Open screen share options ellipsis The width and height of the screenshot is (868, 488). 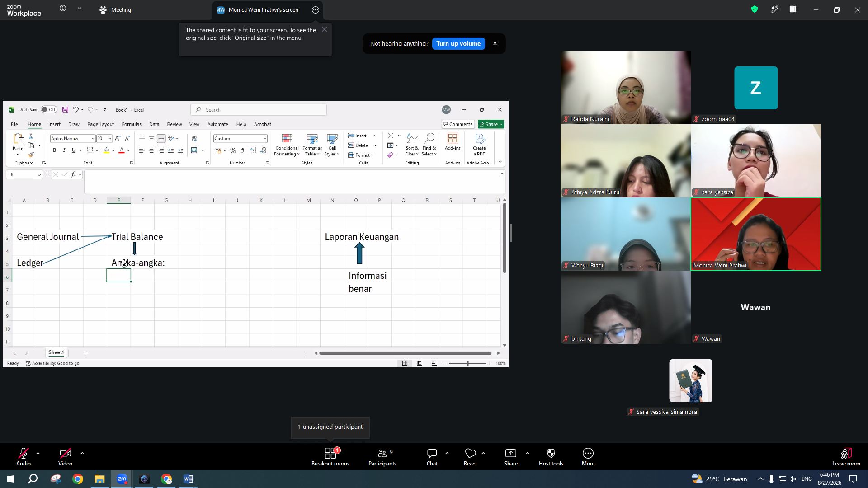[316, 10]
